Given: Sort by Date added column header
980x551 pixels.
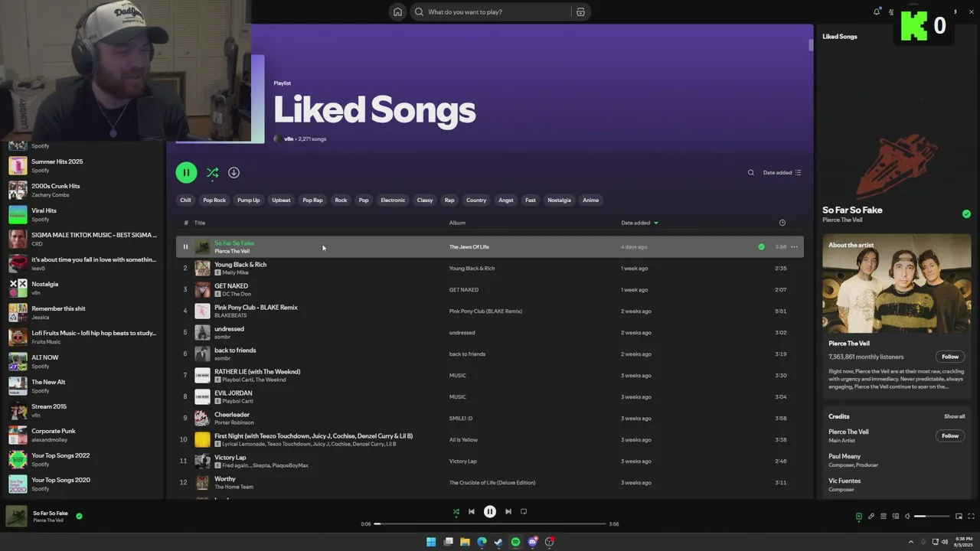Looking at the screenshot, I should tap(639, 223).
